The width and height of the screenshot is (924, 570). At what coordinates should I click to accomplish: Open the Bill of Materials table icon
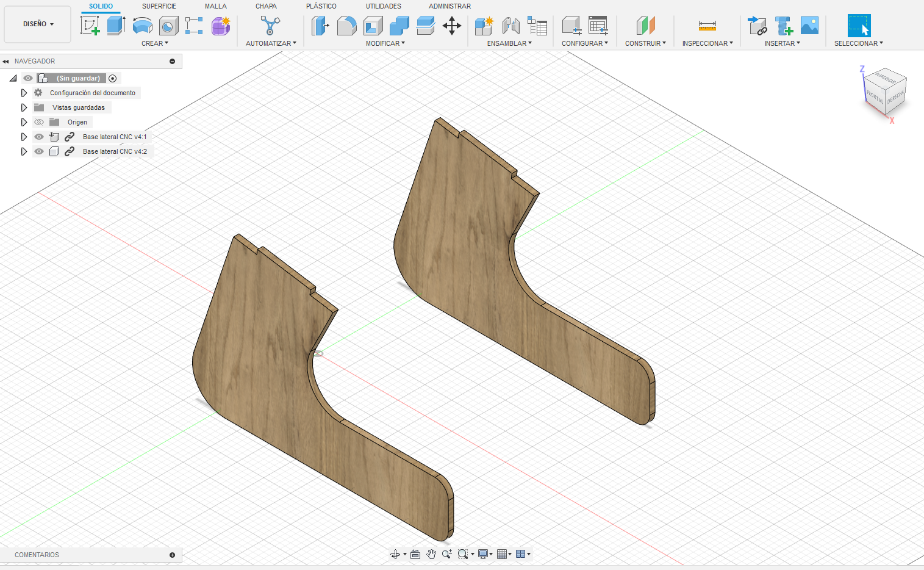[x=537, y=25]
